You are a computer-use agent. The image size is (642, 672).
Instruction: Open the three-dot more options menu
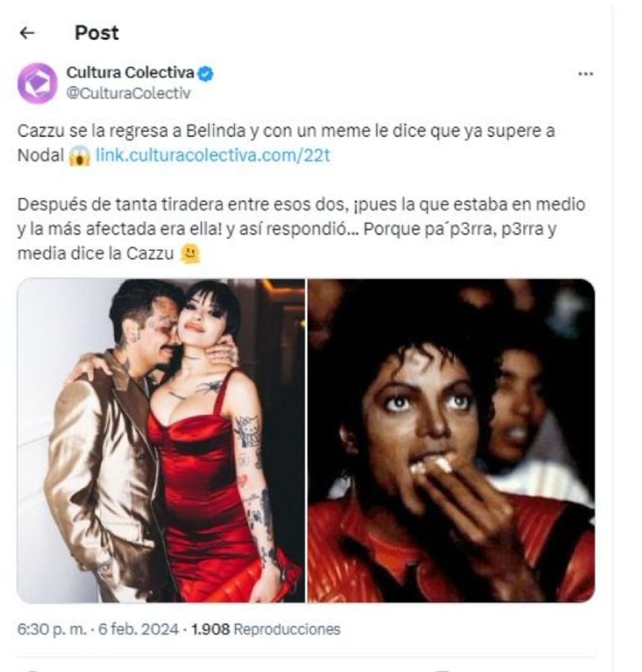pos(585,74)
